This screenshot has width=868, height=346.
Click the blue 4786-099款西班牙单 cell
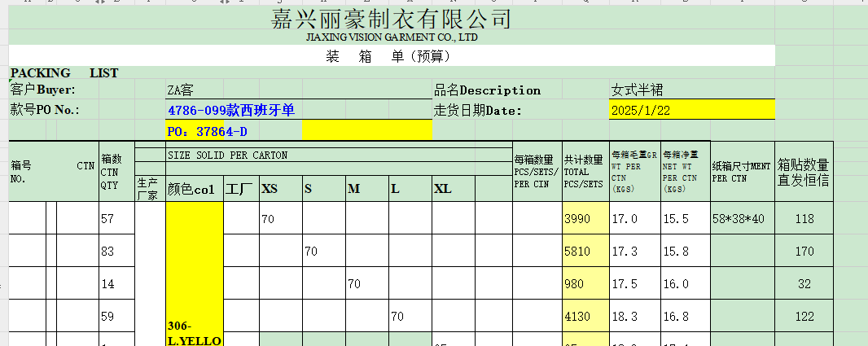pos(231,110)
